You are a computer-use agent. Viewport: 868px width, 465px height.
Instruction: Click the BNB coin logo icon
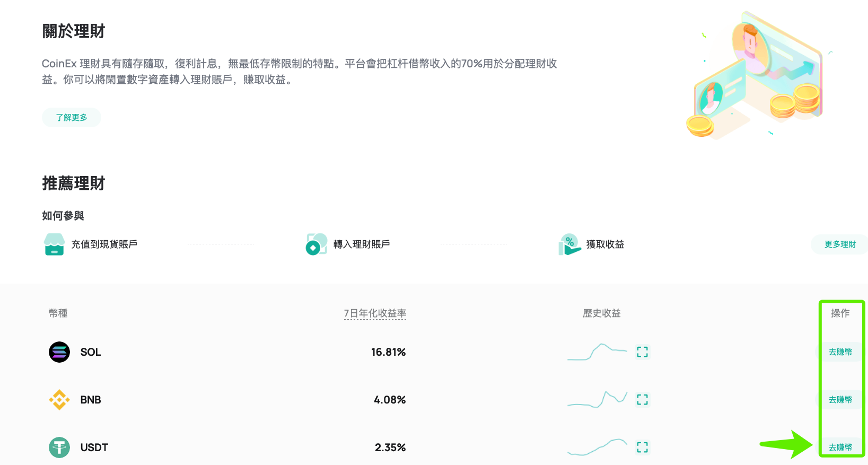coord(59,400)
